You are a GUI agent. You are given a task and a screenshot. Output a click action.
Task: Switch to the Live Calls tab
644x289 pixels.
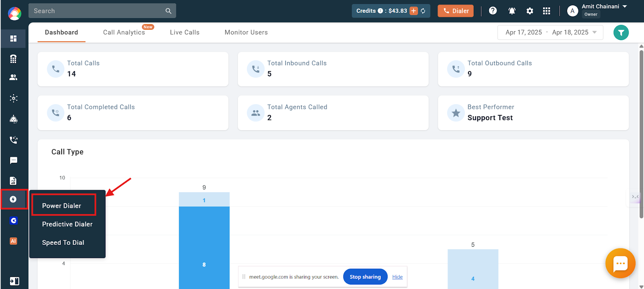click(185, 33)
